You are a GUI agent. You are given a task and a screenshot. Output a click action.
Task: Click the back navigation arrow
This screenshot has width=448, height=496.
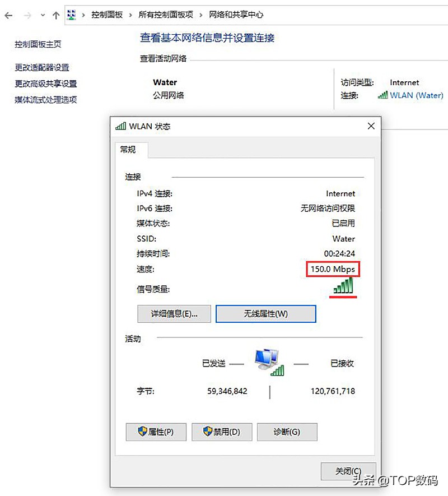coord(8,15)
